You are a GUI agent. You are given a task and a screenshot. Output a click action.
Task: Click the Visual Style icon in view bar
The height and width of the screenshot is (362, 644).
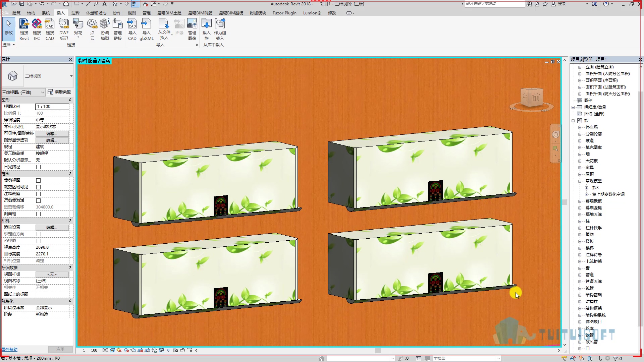pyautogui.click(x=112, y=350)
